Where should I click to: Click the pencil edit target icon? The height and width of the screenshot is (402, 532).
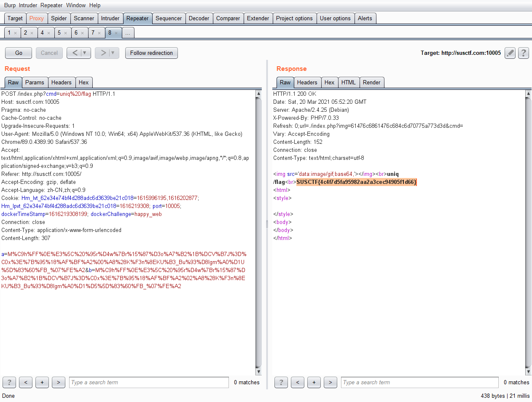510,53
